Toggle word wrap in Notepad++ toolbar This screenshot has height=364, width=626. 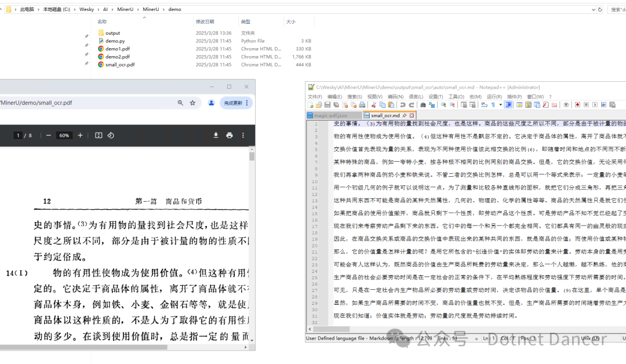click(x=485, y=105)
